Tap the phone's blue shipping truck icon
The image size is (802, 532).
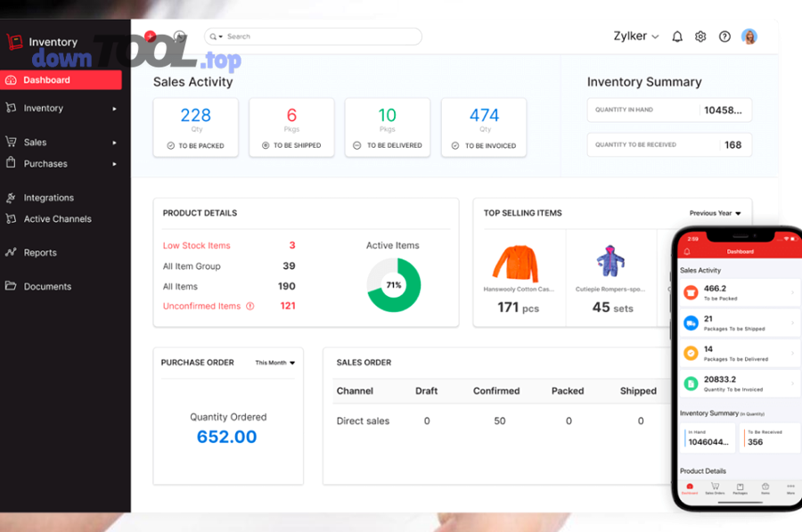click(691, 323)
